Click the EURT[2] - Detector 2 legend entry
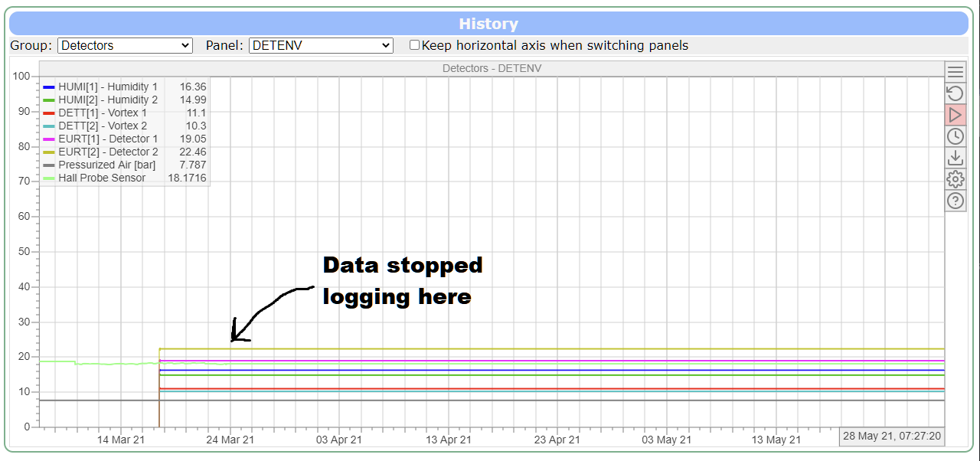This screenshot has width=980, height=461. click(x=125, y=152)
